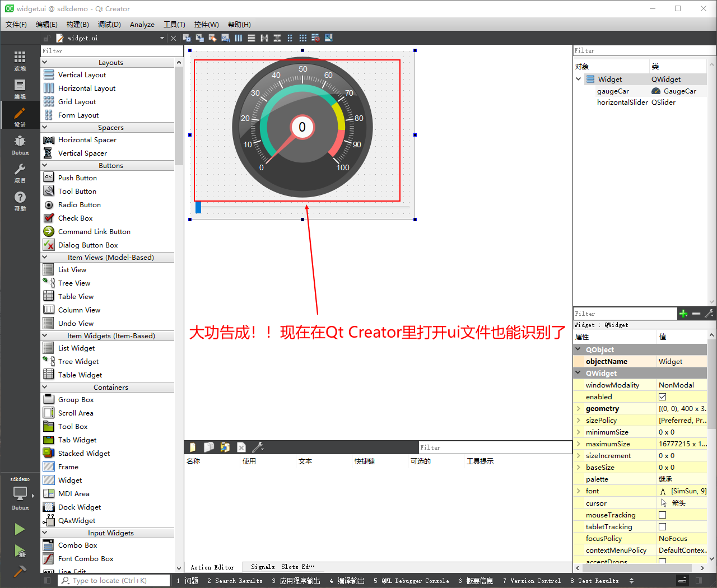Click the Lay Out Vertically toolbar icon
Viewport: 717px width, 588px height.
pos(251,38)
